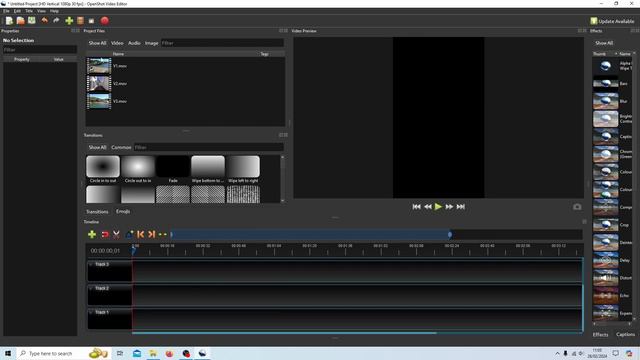
Task: Select the Bars effect thumbnail
Action: (x=605, y=84)
